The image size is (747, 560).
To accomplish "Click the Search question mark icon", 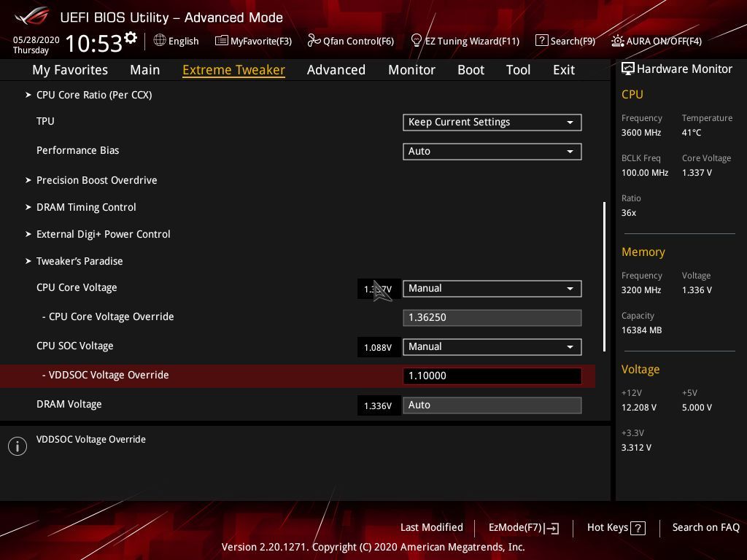I will [x=542, y=41].
